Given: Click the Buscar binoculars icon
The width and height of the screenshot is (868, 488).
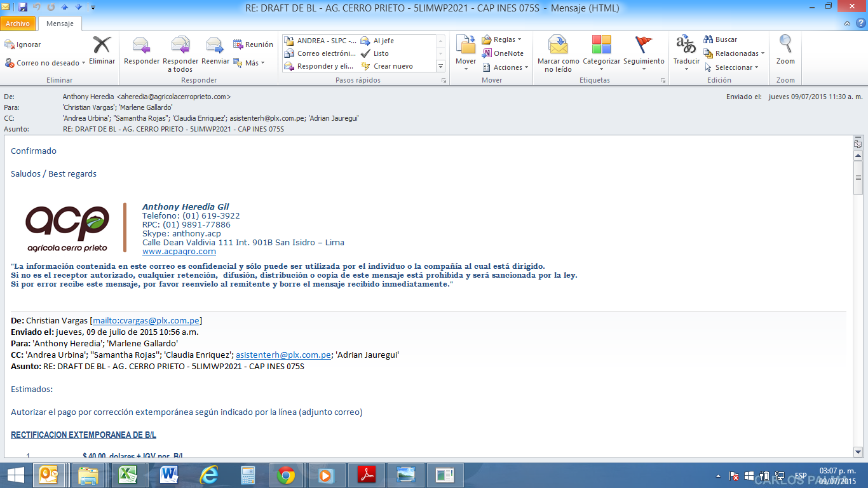Looking at the screenshot, I should pos(709,39).
